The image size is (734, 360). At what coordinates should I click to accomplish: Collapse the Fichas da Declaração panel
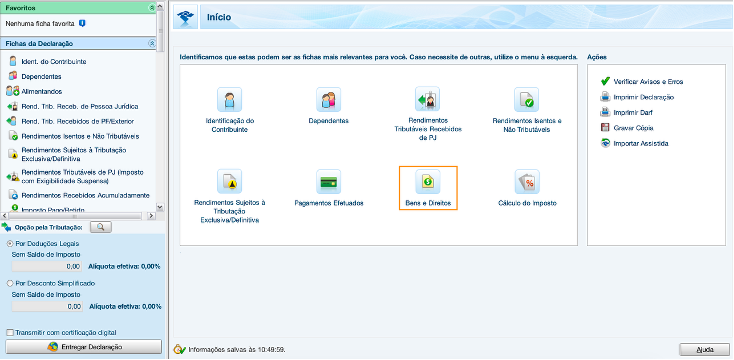point(151,43)
